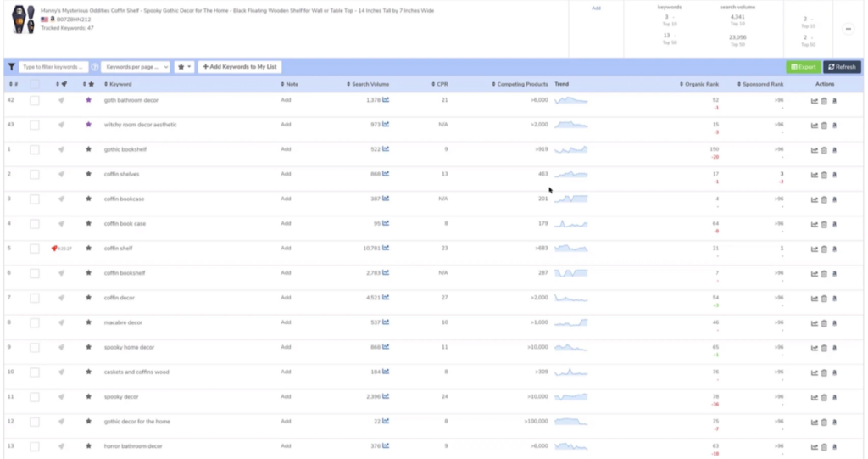Open the Keywords per page dropdown
Screen dimensions: 868x459
tap(136, 66)
